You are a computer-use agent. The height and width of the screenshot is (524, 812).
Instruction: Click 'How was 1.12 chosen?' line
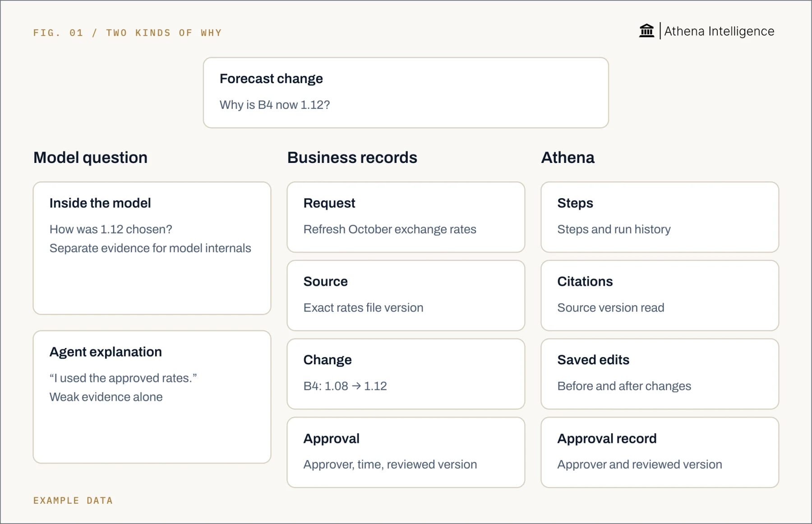coord(111,229)
